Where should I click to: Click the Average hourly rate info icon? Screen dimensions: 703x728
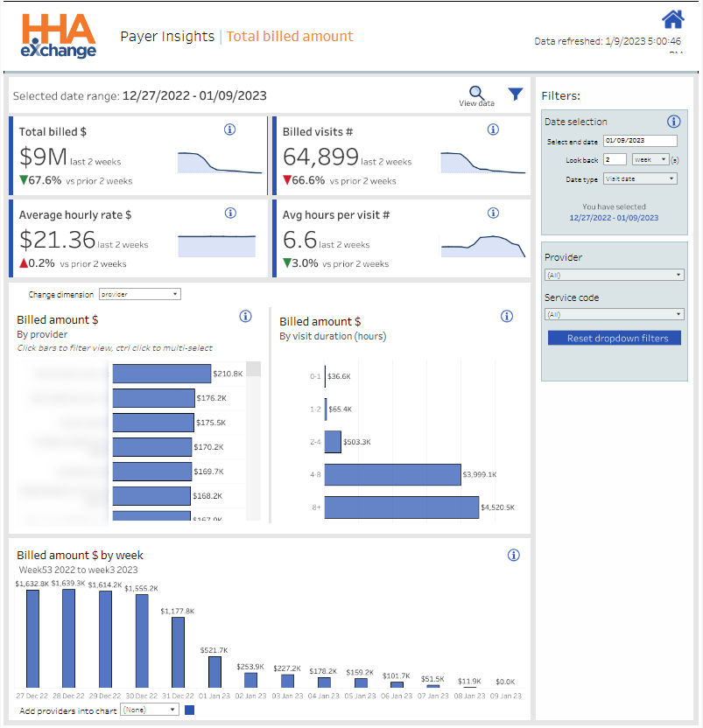[x=230, y=213]
